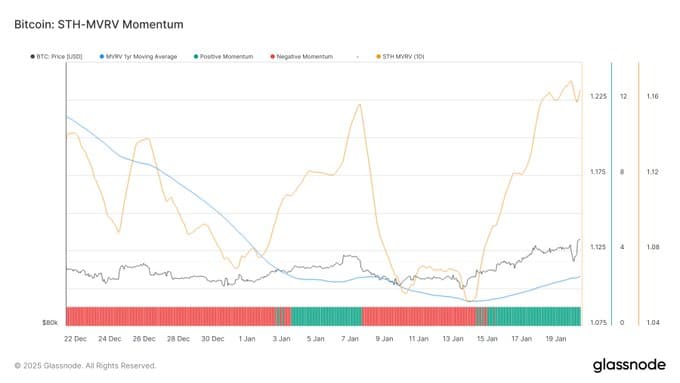Click the 1.225 axis value
The height and width of the screenshot is (383, 680).
pyautogui.click(x=598, y=96)
